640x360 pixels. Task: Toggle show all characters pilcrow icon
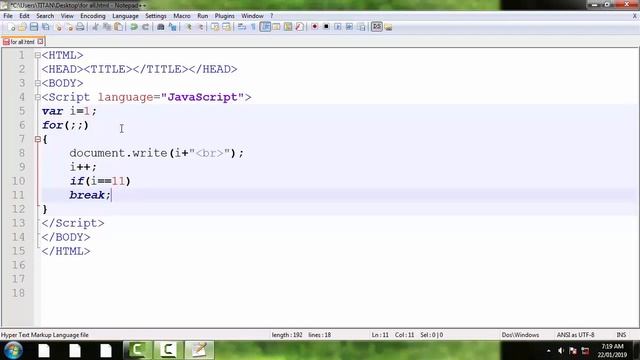(253, 27)
